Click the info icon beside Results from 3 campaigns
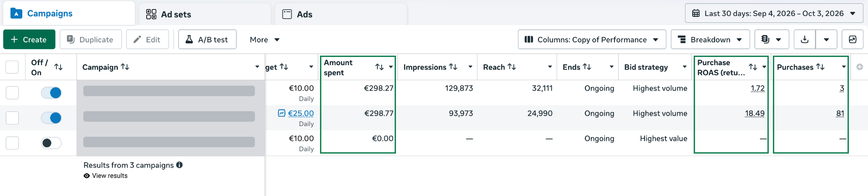Image resolution: width=868 pixels, height=196 pixels. pos(179,165)
